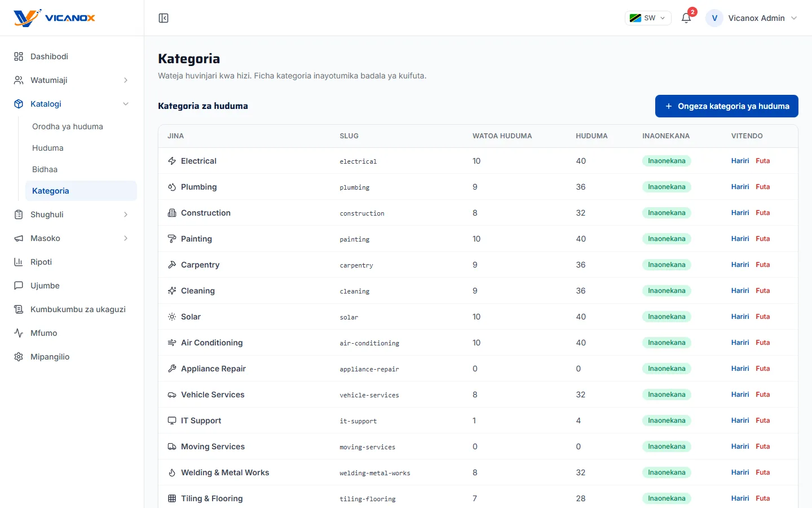Click Futa for Moving Services row
Screen dimensions: 812x508
[763, 446]
